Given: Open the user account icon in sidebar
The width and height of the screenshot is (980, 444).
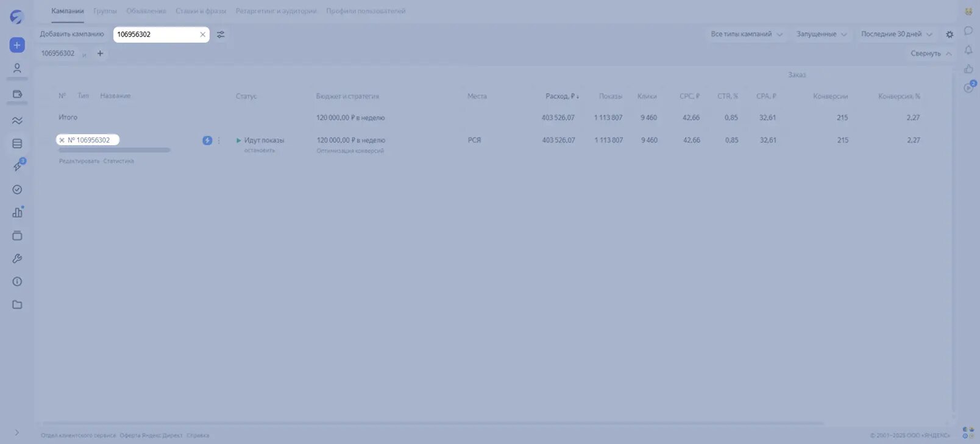Looking at the screenshot, I should [x=17, y=68].
